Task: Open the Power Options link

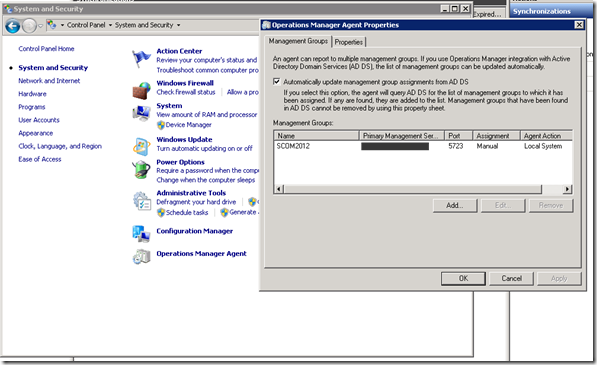Action: [180, 162]
